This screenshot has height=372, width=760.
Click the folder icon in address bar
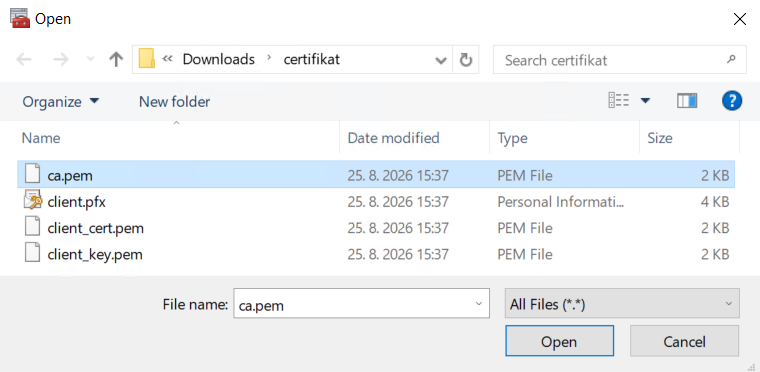pyautogui.click(x=146, y=59)
